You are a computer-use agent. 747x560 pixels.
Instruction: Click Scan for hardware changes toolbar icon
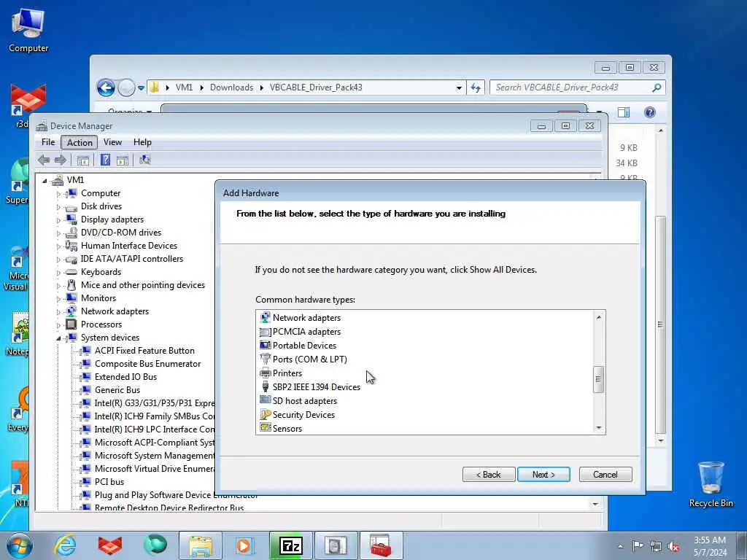(x=145, y=160)
